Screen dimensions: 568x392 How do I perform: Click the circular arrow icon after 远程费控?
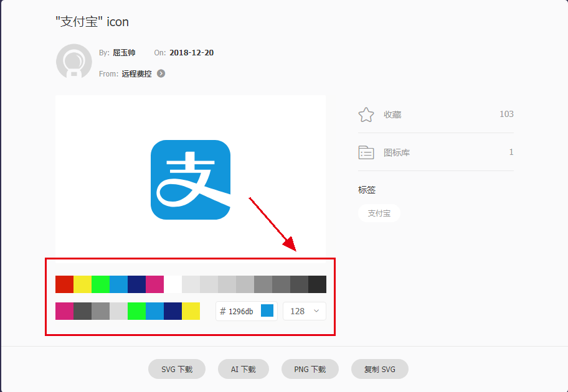tap(161, 73)
